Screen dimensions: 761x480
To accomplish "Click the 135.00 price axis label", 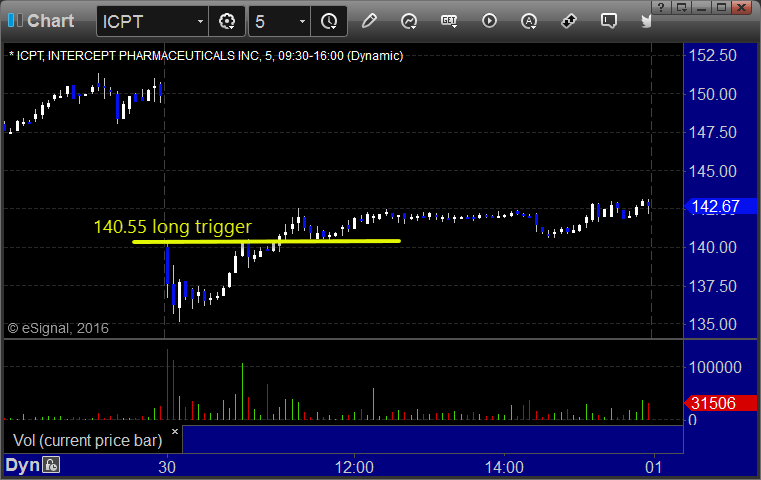I will 713,324.
